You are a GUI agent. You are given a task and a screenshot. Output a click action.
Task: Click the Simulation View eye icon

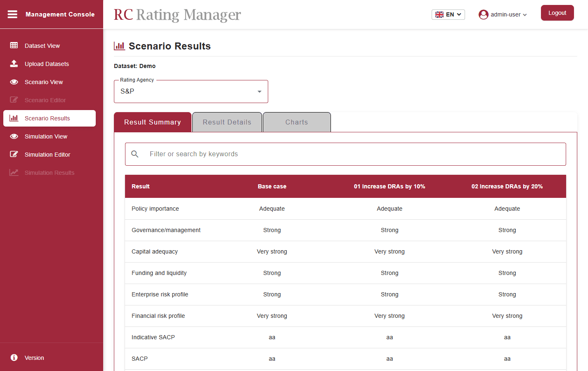pos(14,136)
